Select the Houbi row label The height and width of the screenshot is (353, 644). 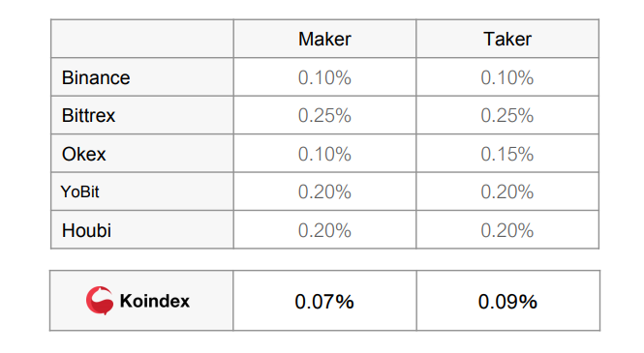[x=86, y=230]
